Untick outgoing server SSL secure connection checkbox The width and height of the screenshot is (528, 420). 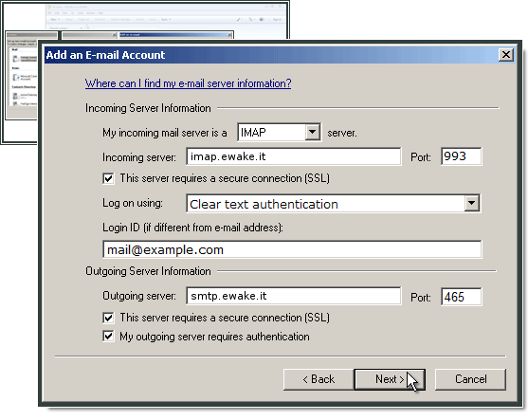point(108,318)
